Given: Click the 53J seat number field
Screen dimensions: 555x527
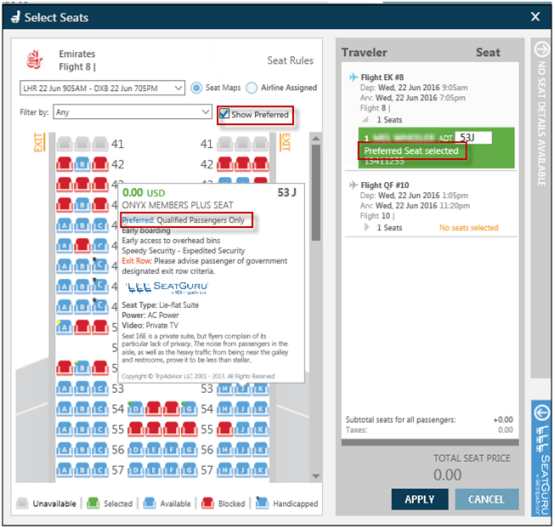Looking at the screenshot, I should coord(473,137).
